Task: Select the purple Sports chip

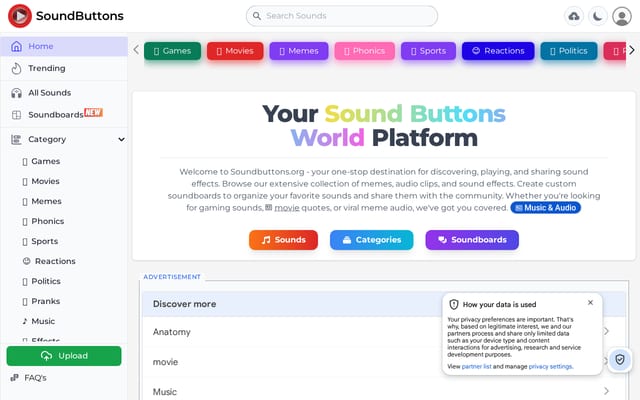Action: [428, 51]
